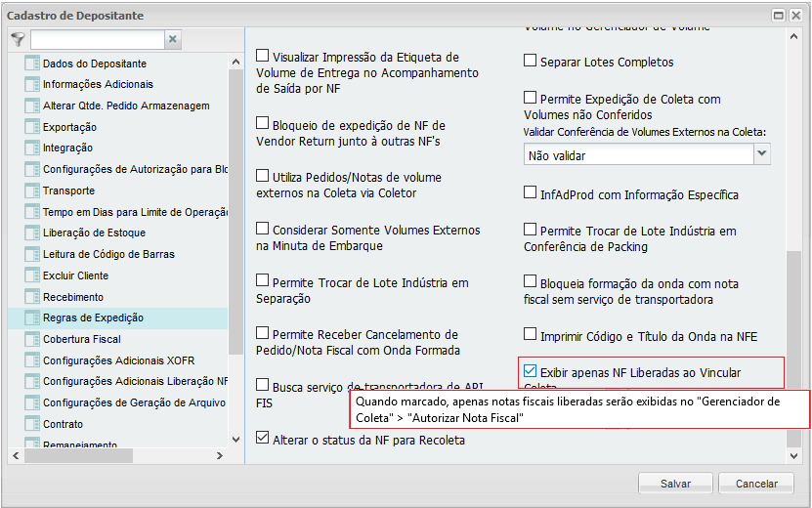
Task: Select the Contrato entry
Action: click(63, 424)
